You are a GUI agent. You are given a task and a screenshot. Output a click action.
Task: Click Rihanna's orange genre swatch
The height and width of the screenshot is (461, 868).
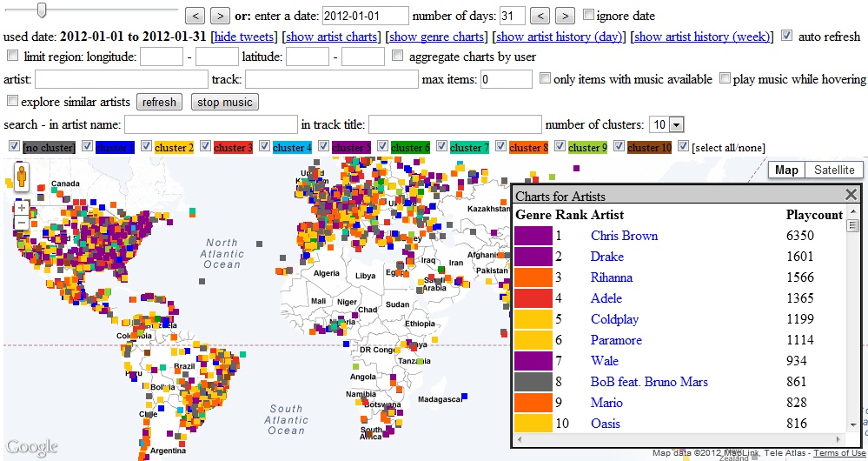pos(533,277)
